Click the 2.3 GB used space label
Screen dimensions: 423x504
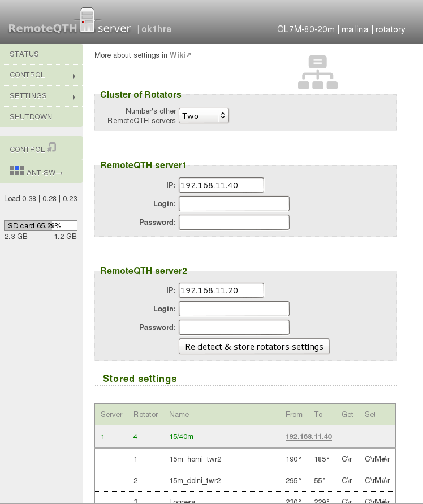tap(16, 237)
